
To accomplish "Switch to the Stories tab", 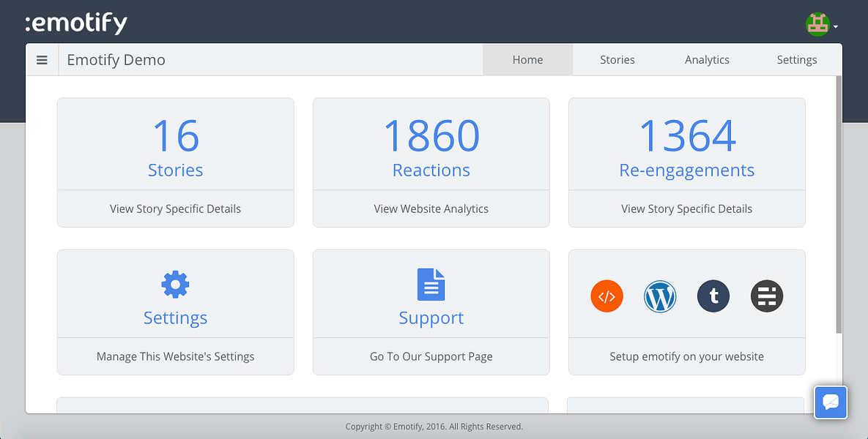I will coord(617,60).
